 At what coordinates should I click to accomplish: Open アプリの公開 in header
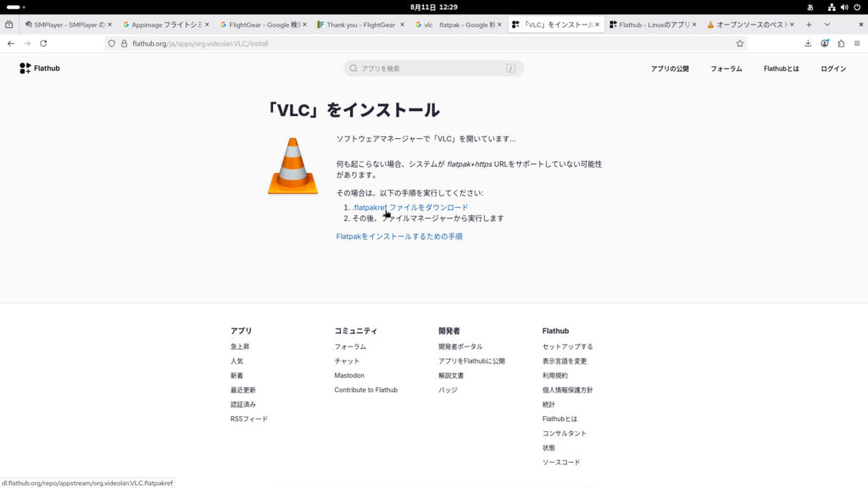(x=670, y=69)
